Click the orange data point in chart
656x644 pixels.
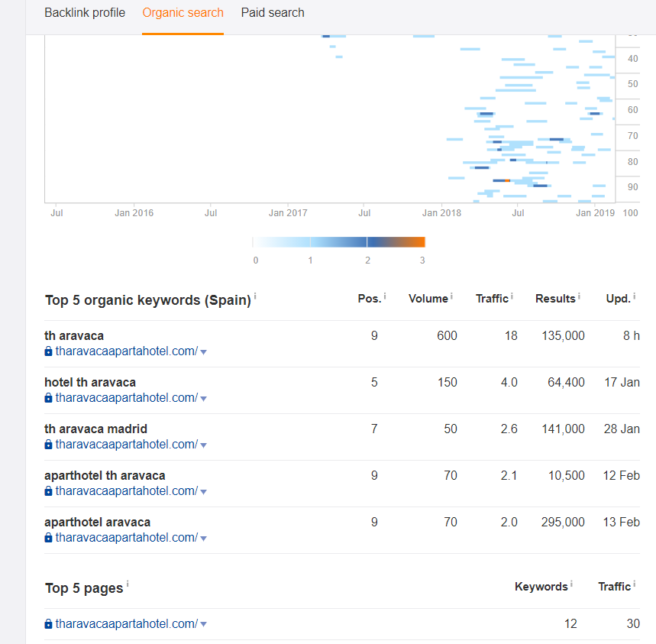coord(507,180)
